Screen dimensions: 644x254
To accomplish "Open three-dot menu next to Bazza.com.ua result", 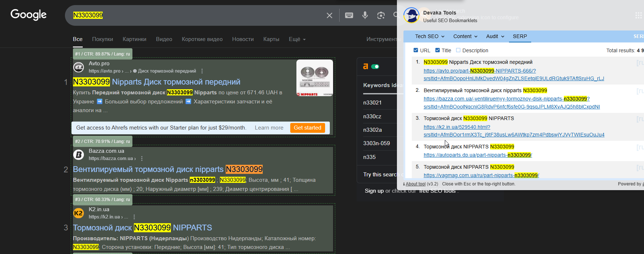I will pyautogui.click(x=142, y=159).
